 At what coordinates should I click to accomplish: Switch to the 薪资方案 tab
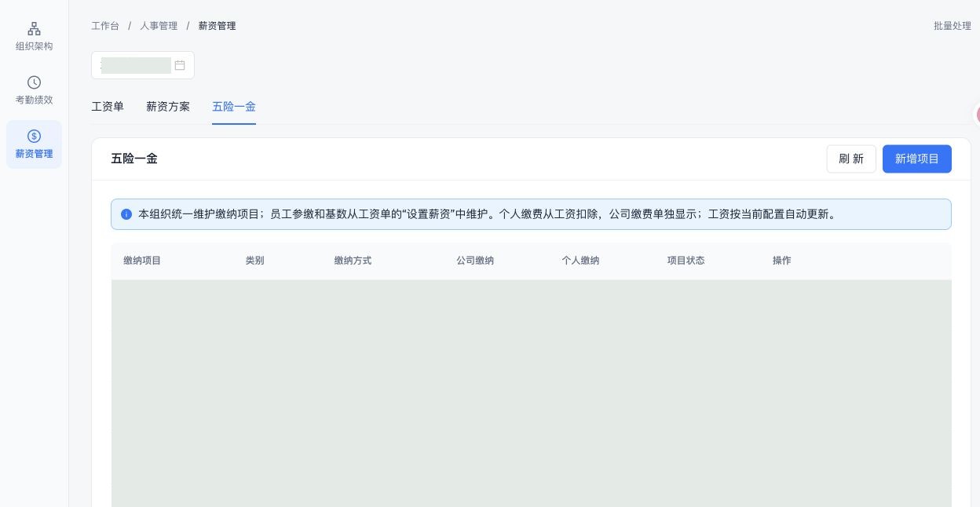(168, 107)
